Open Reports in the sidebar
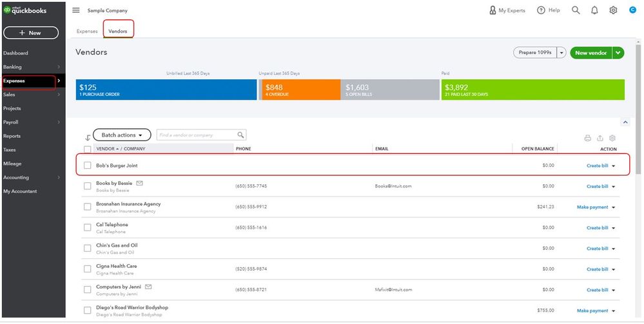 click(12, 136)
